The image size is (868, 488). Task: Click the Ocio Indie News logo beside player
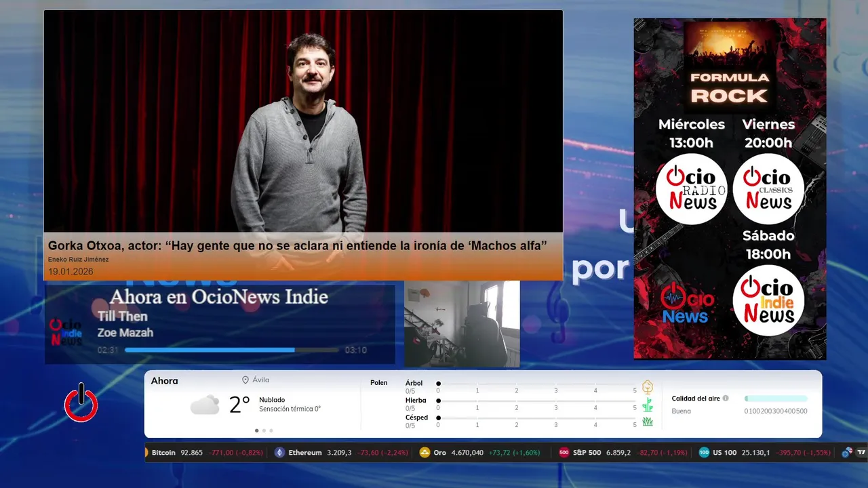point(66,332)
